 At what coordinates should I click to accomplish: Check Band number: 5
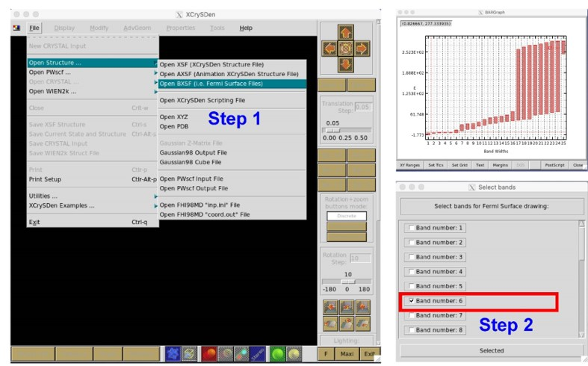coord(412,286)
